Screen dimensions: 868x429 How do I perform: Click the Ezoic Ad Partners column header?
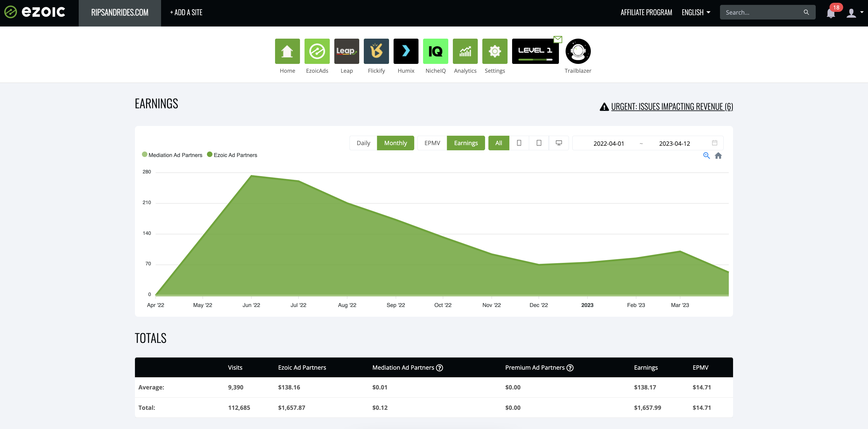(x=302, y=368)
